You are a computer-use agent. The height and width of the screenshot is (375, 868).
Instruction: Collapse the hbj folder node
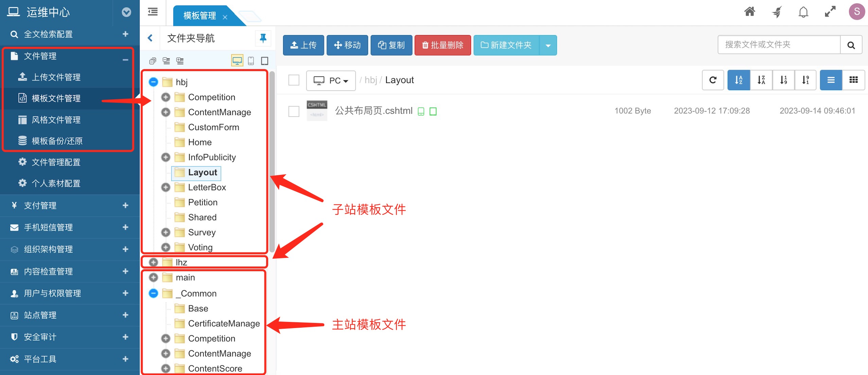(153, 82)
